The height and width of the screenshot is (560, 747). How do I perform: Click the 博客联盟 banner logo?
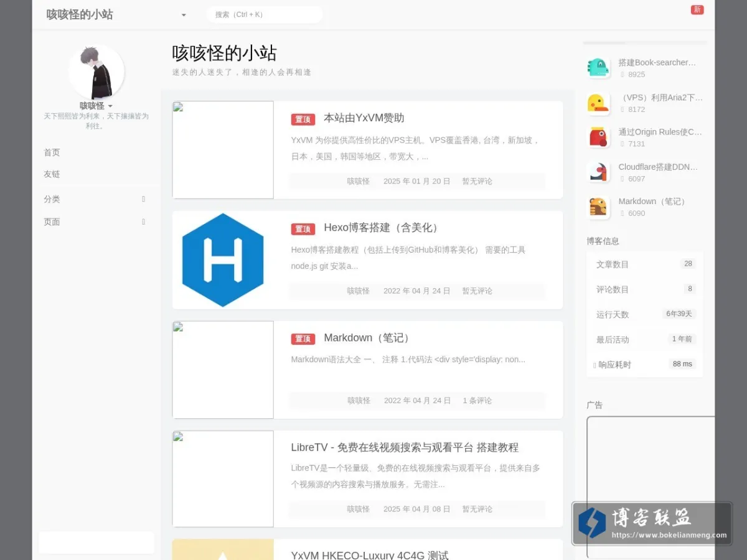(x=652, y=524)
